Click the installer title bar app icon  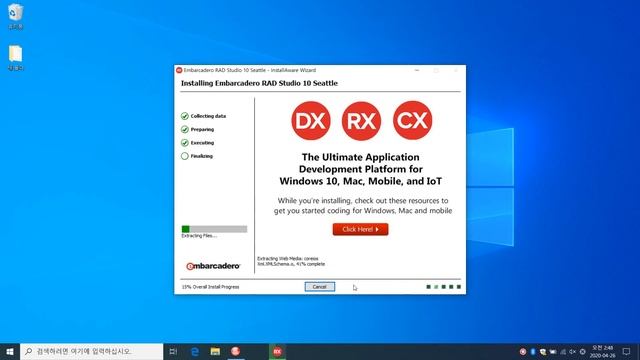pyautogui.click(x=179, y=70)
